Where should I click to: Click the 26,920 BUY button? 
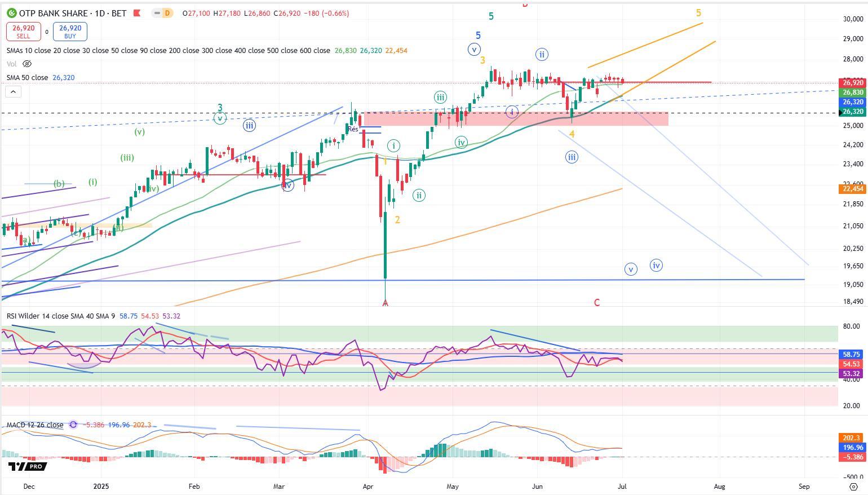[x=70, y=31]
